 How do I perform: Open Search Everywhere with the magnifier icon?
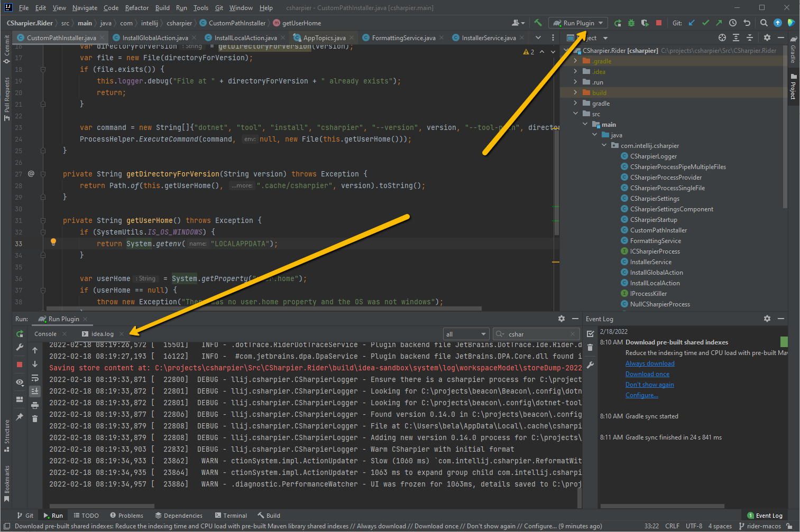click(764, 23)
